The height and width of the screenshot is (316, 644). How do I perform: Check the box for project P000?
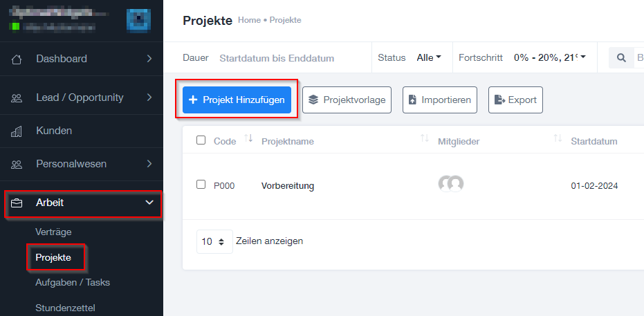201,184
